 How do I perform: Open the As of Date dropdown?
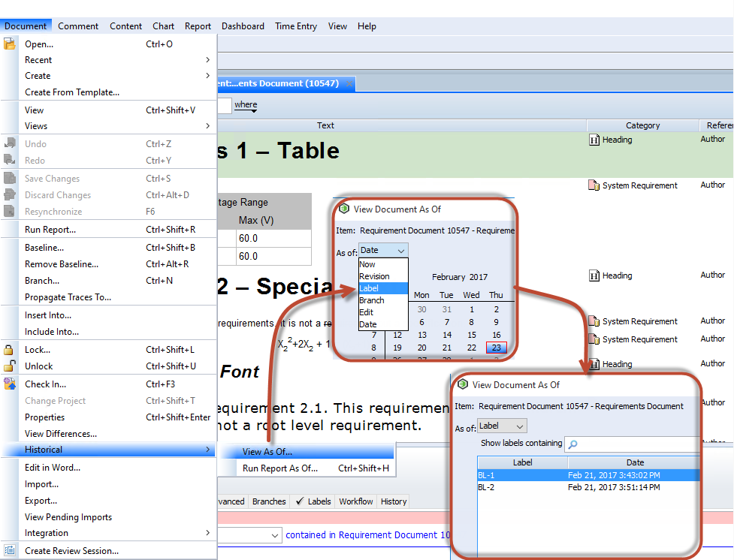pyautogui.click(x=383, y=251)
